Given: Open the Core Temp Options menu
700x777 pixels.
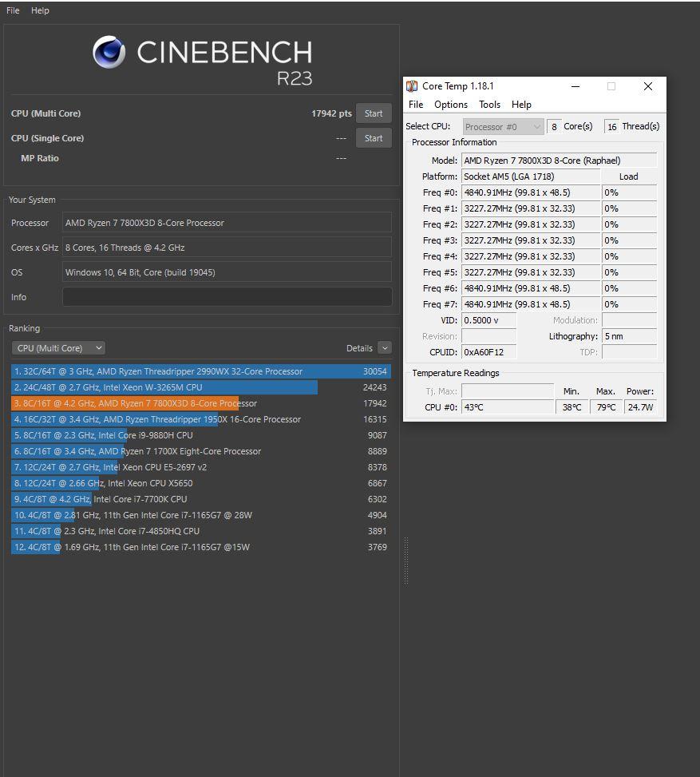Looking at the screenshot, I should [450, 105].
